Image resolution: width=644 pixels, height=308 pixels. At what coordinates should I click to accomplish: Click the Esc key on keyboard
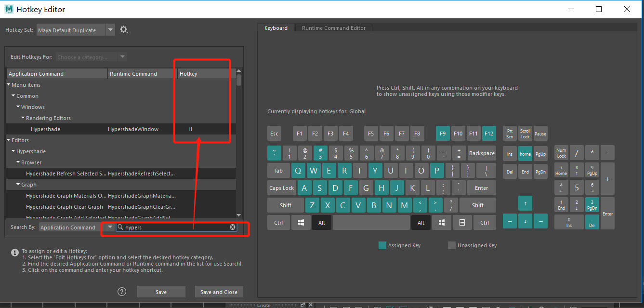tap(274, 134)
